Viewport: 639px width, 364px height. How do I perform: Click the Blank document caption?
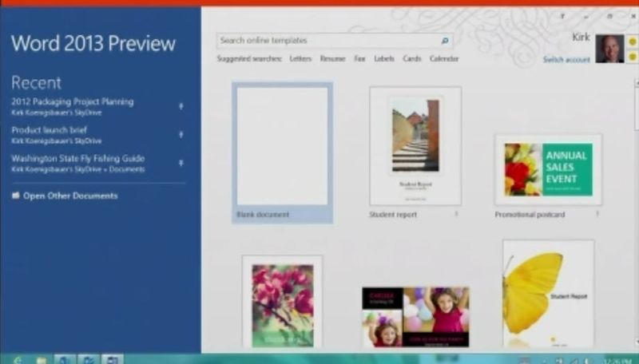[263, 215]
